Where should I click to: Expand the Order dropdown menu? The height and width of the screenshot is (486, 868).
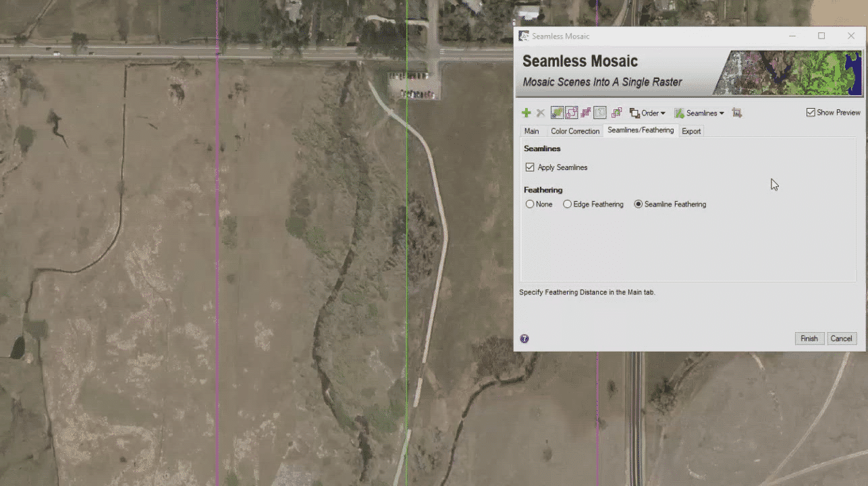pyautogui.click(x=648, y=113)
